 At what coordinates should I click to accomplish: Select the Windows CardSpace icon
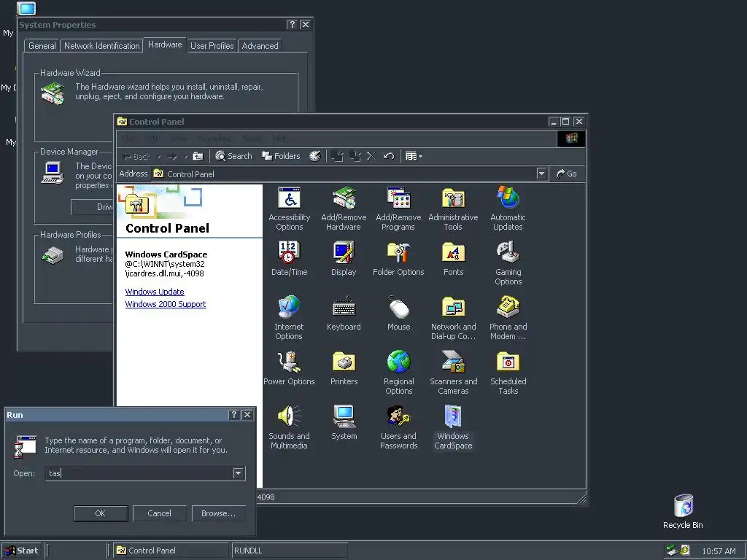pyautogui.click(x=453, y=427)
